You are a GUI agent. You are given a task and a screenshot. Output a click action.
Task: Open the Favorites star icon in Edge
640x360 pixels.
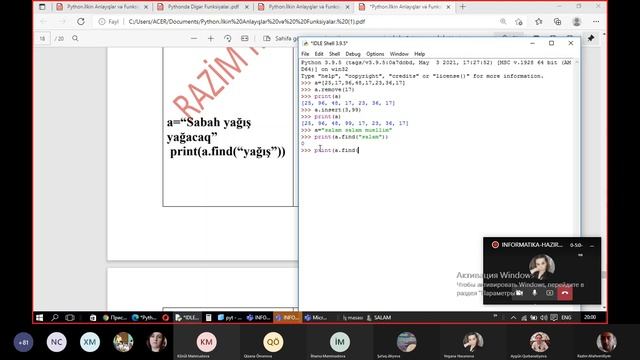(x=539, y=22)
